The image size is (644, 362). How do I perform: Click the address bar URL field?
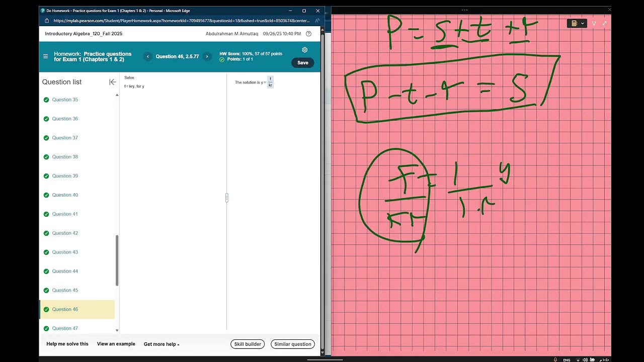pyautogui.click(x=181, y=21)
